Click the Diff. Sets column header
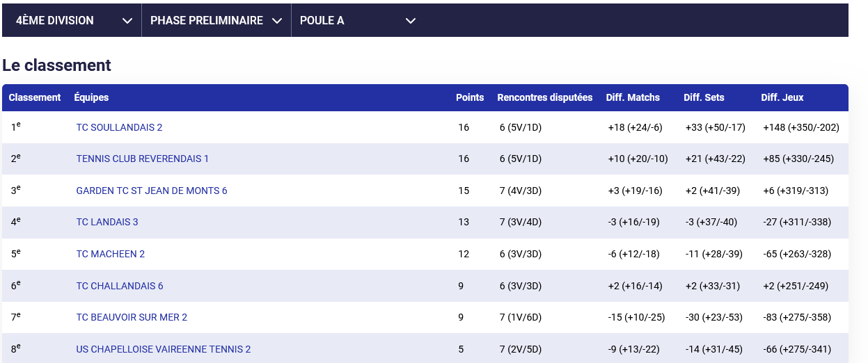 (x=704, y=97)
